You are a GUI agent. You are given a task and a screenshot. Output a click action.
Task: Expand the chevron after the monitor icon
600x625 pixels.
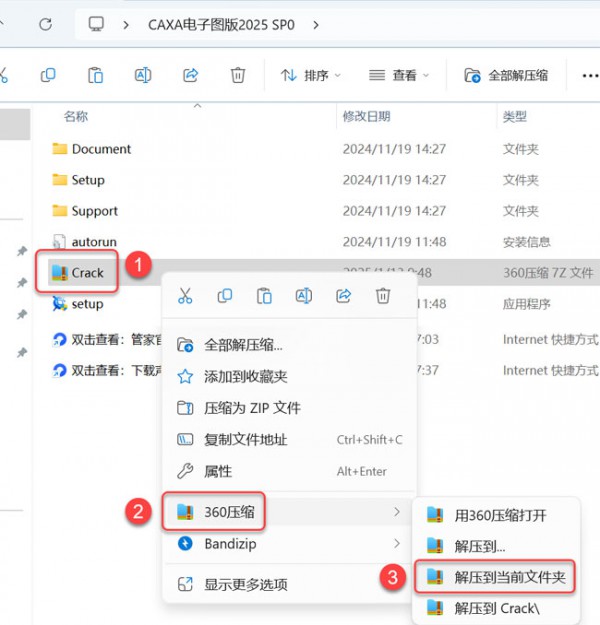pyautogui.click(x=126, y=25)
